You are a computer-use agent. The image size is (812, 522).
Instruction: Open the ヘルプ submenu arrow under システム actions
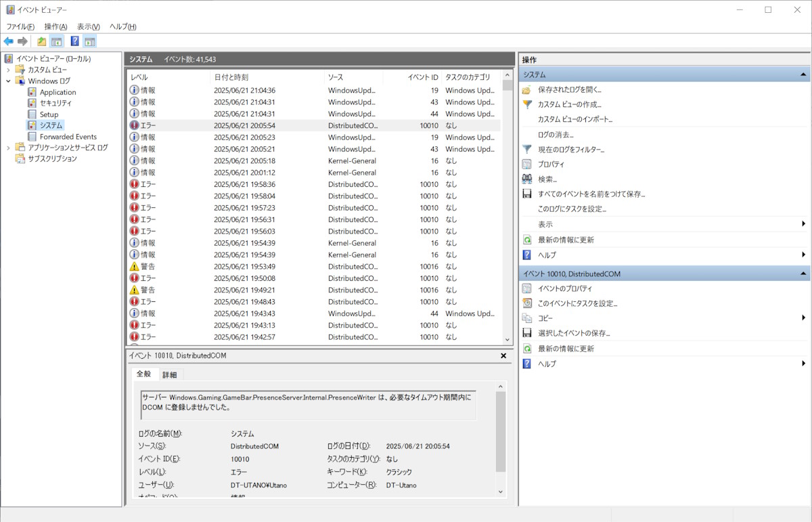803,255
